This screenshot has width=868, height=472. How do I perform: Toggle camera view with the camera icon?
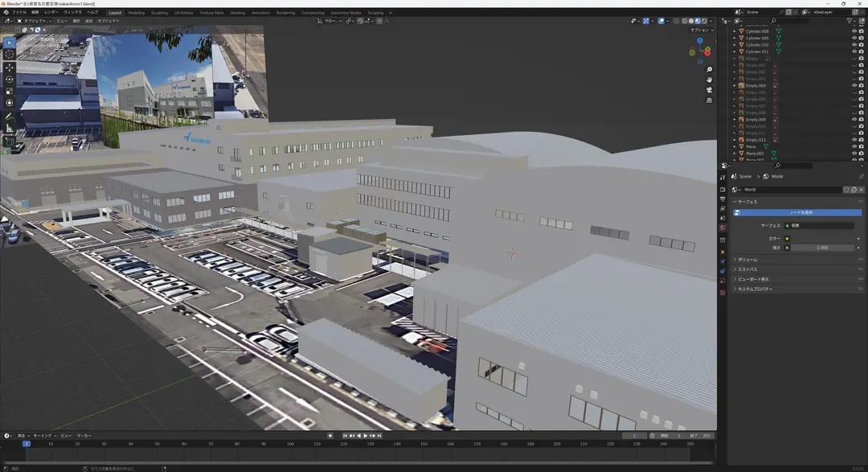[x=709, y=90]
